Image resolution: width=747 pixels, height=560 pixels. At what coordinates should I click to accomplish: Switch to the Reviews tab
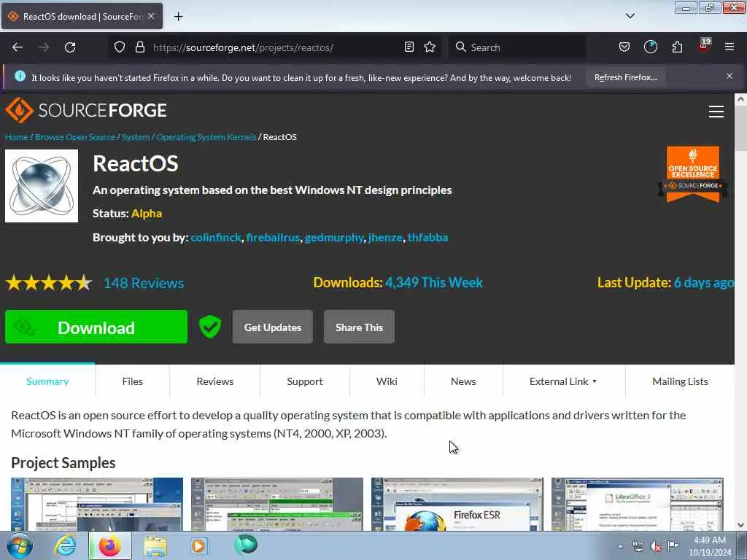(x=215, y=381)
